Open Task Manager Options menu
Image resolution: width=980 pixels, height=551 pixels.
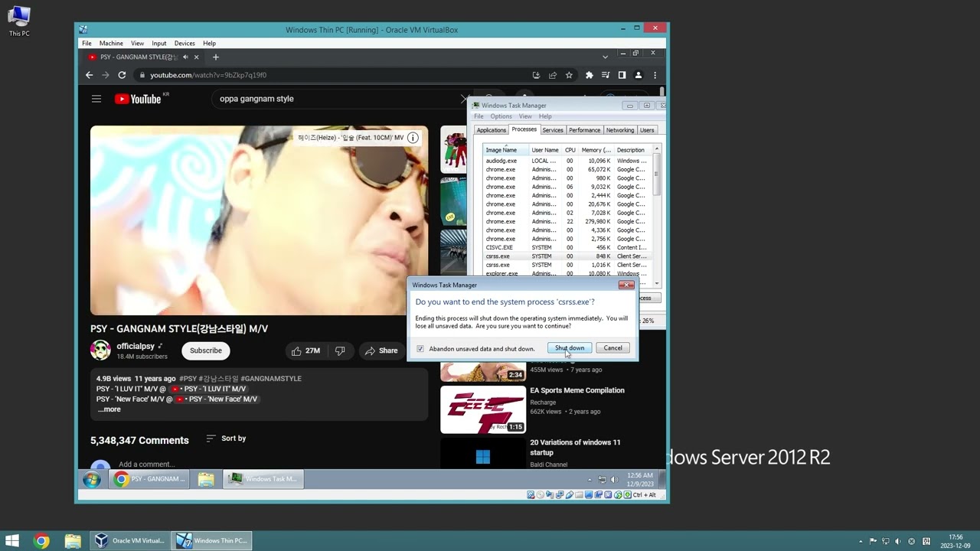pyautogui.click(x=501, y=116)
